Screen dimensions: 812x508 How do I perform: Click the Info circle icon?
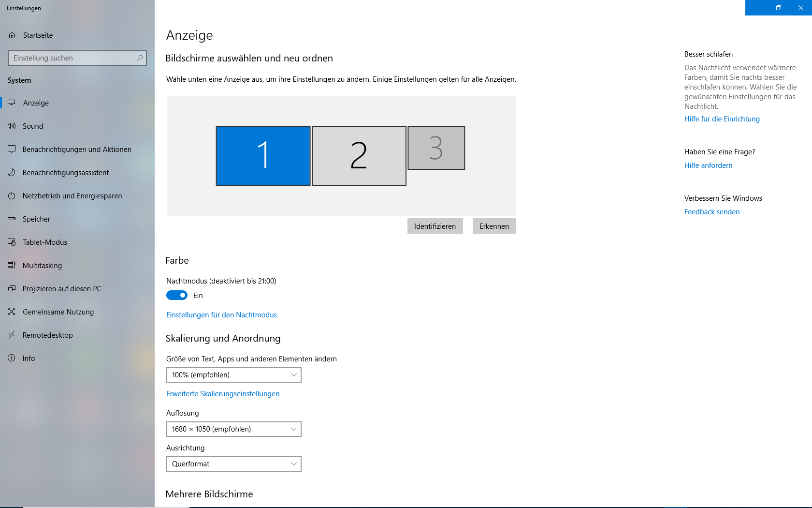pyautogui.click(x=12, y=359)
